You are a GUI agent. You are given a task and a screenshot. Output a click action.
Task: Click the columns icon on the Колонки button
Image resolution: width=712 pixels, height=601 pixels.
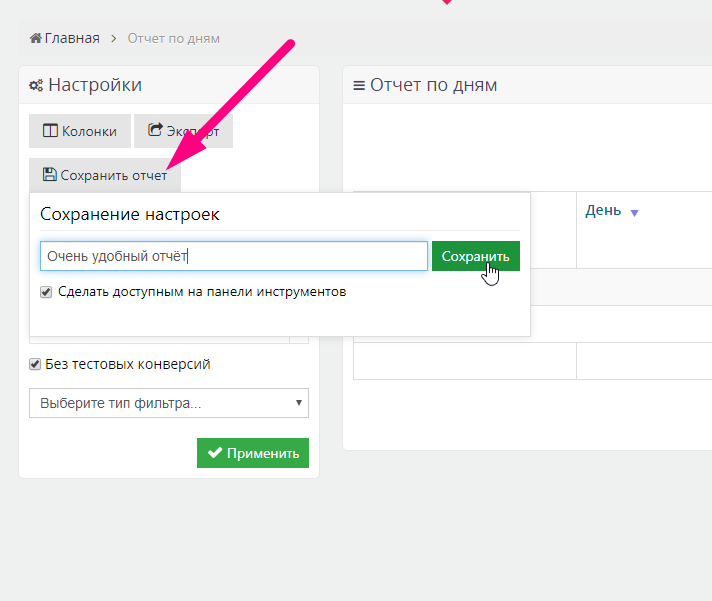[x=50, y=131]
